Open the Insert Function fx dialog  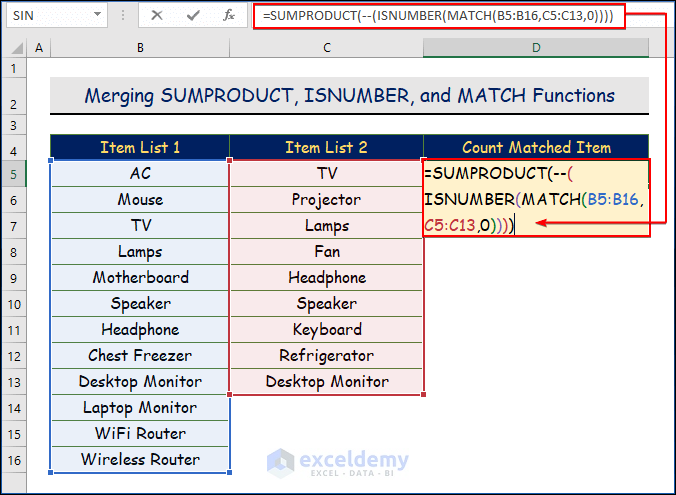point(228,16)
